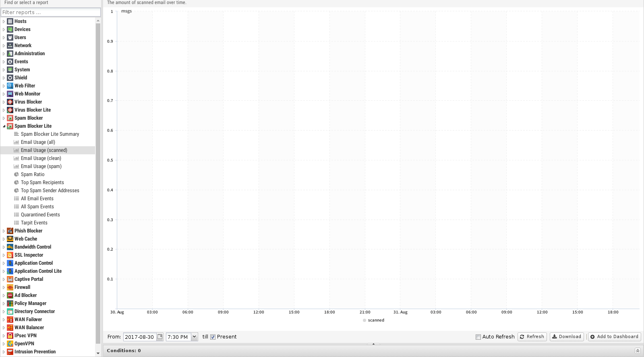Open the 7:30 PM time dropdown

point(195,337)
